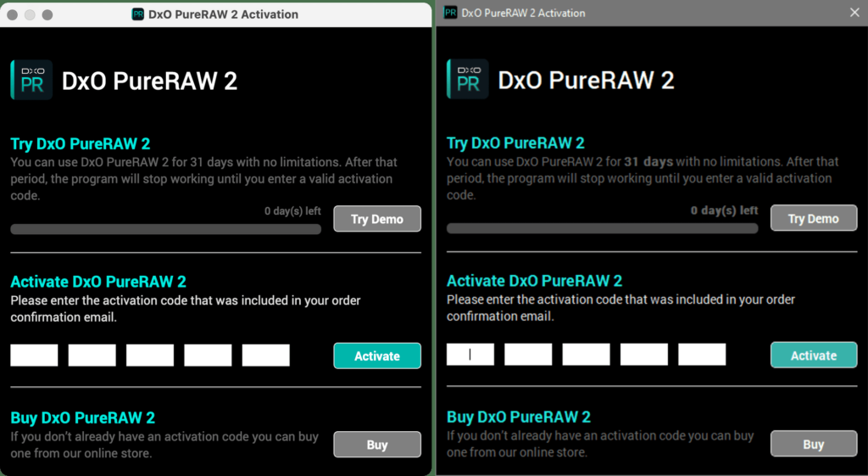Focus fourth activation code field, right window
Screen dimensions: 868x476
coord(644,354)
